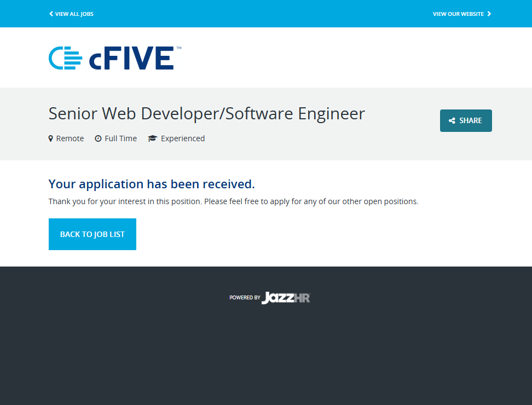Image resolution: width=532 pixels, height=405 pixels.
Task: Click the Powered By text
Action: coord(245,298)
